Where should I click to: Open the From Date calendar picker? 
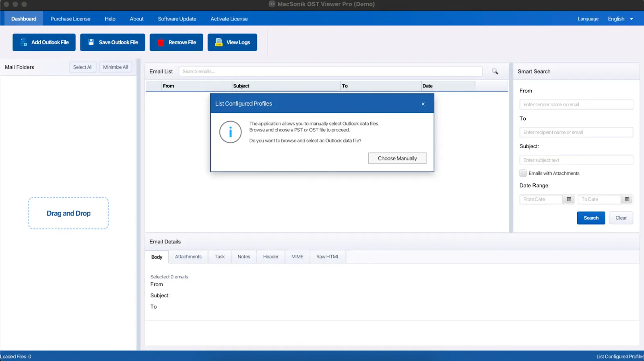point(569,199)
